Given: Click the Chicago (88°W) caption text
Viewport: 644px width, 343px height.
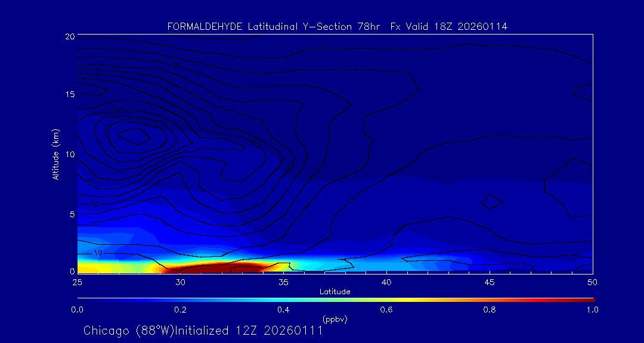Looking at the screenshot, I should pos(129,330).
